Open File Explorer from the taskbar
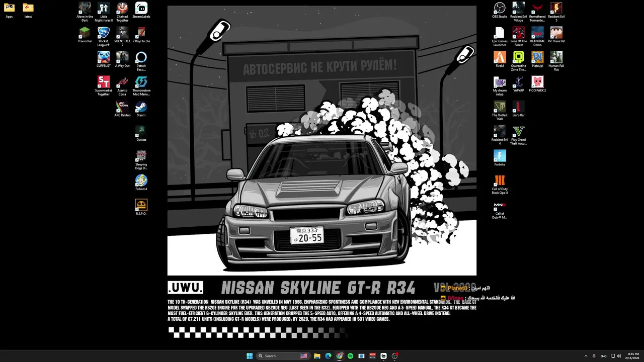 point(317,356)
